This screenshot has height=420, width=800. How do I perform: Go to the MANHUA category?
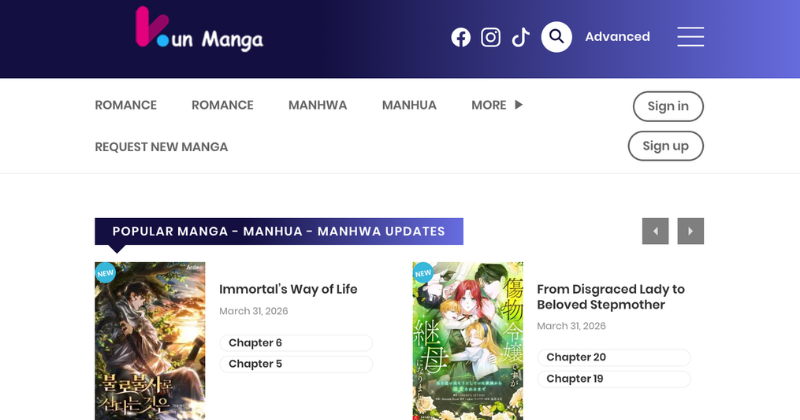409,105
